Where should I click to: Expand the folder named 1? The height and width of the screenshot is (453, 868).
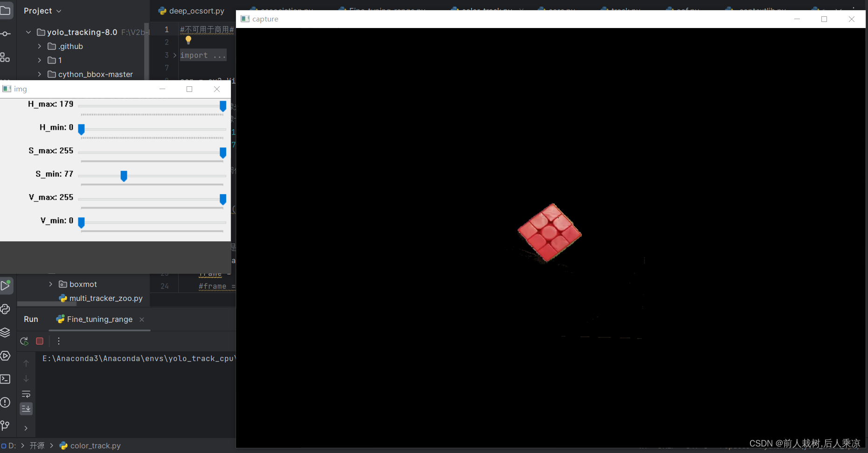(x=40, y=60)
